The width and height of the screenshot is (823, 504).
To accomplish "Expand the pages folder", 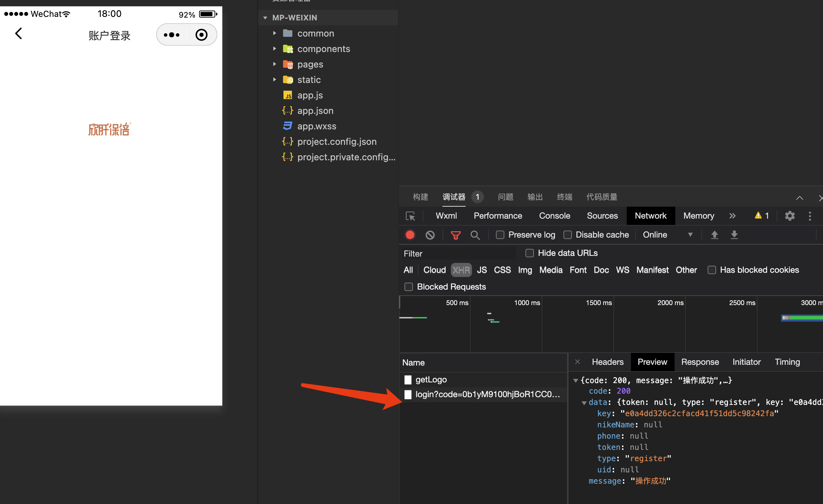I will tap(275, 64).
